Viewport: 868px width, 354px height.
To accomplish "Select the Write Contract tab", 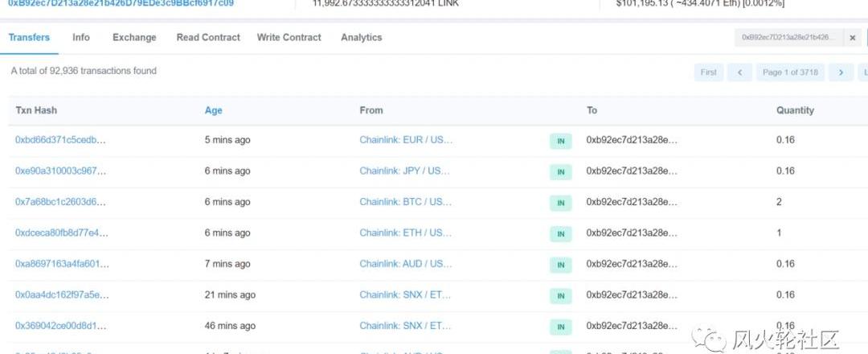I will [289, 38].
